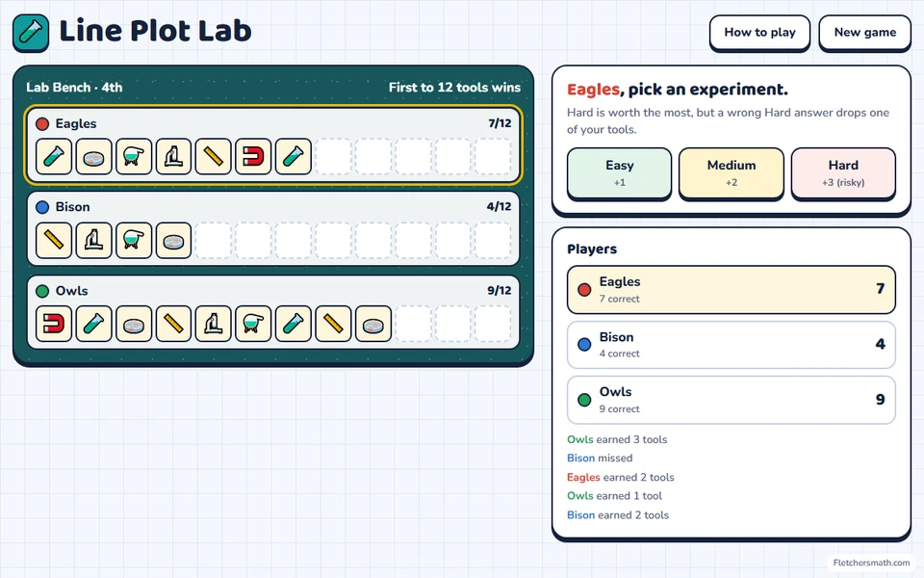924x578 pixels.
Task: Click the second test tube in the Owls row
Action: tap(293, 324)
